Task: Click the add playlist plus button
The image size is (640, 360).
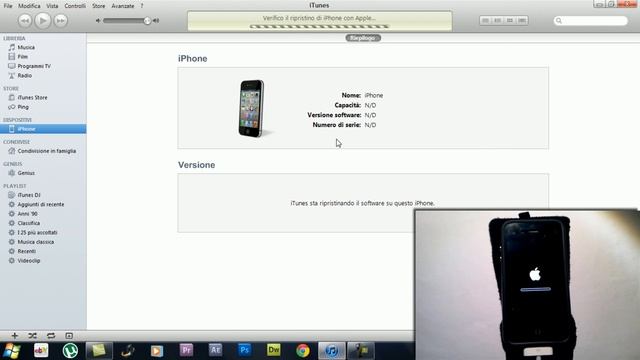Action: tap(15, 336)
